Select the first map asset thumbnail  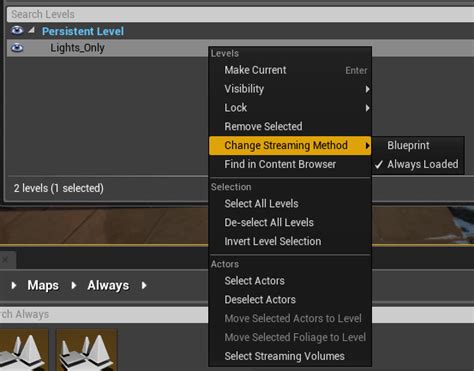coord(24,350)
